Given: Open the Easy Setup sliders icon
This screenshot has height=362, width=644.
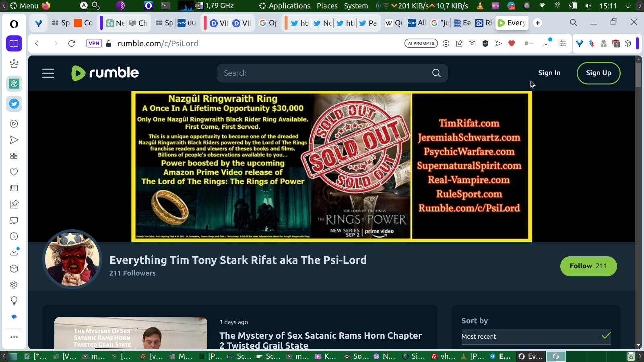Looking at the screenshot, I should click(563, 43).
